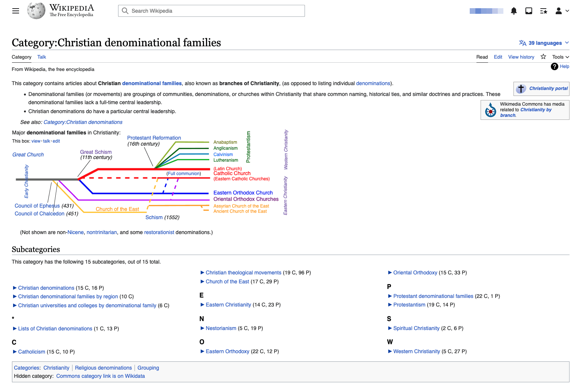
Task: Click the Oriental Orthodox Churches label
Action: [246, 199]
